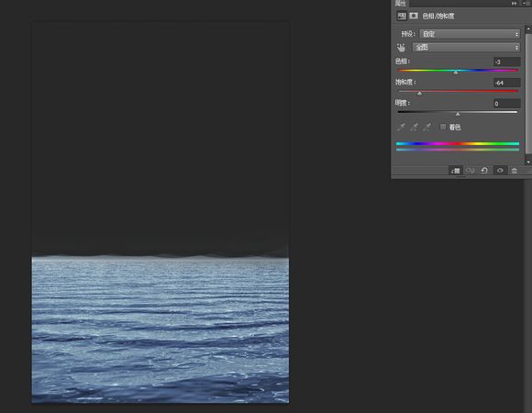Click the view previous state icon
This screenshot has width=532, height=413.
click(470, 171)
